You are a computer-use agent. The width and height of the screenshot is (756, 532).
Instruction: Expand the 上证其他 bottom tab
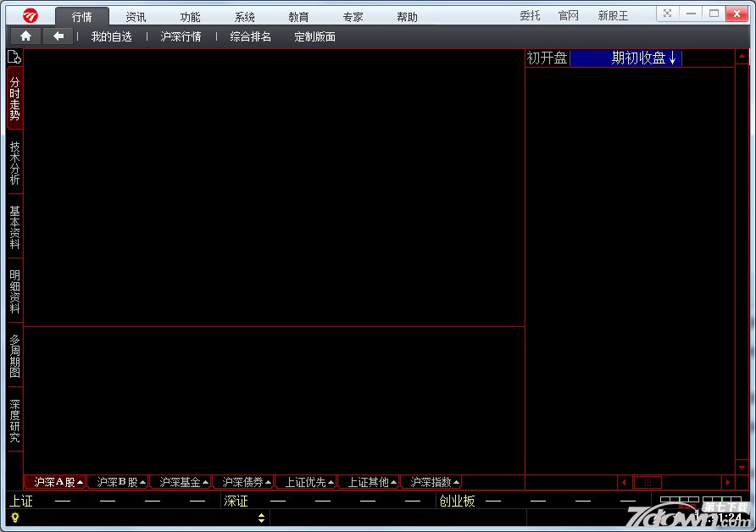pyautogui.click(x=369, y=482)
